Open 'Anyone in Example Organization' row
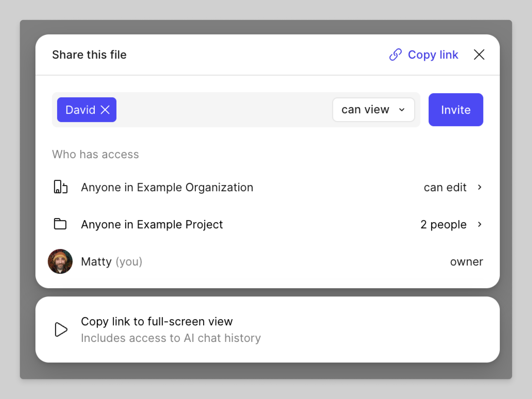 167,187
